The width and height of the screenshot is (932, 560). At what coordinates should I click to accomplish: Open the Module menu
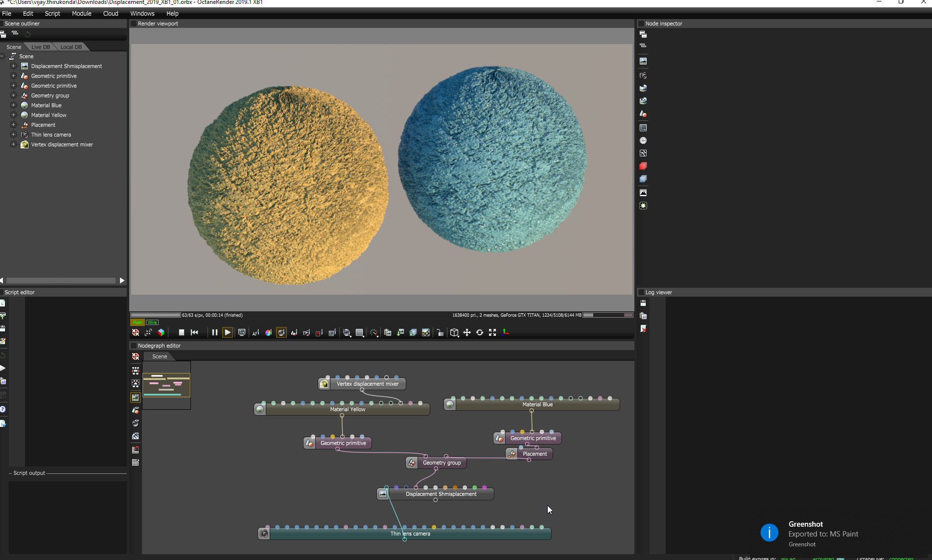(x=82, y=13)
